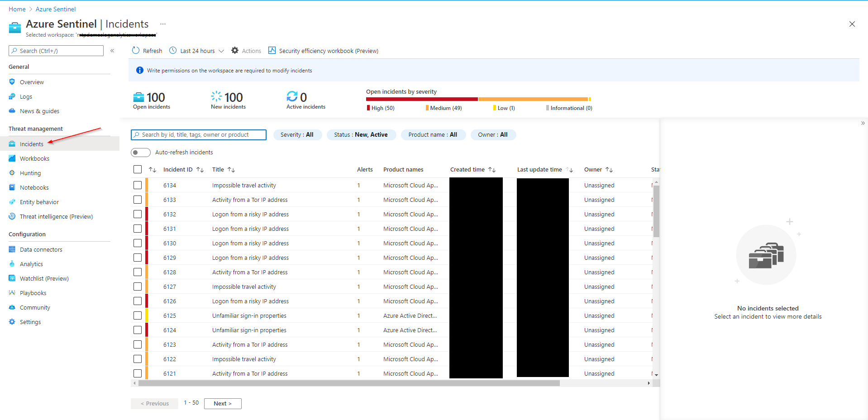Select checkbox for incident 6125

138,315
